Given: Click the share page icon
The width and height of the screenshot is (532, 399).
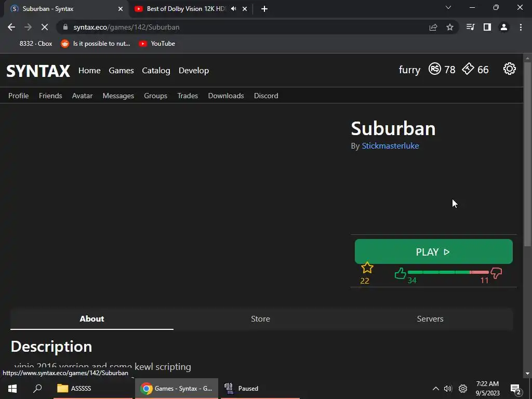Looking at the screenshot, I should 433,27.
